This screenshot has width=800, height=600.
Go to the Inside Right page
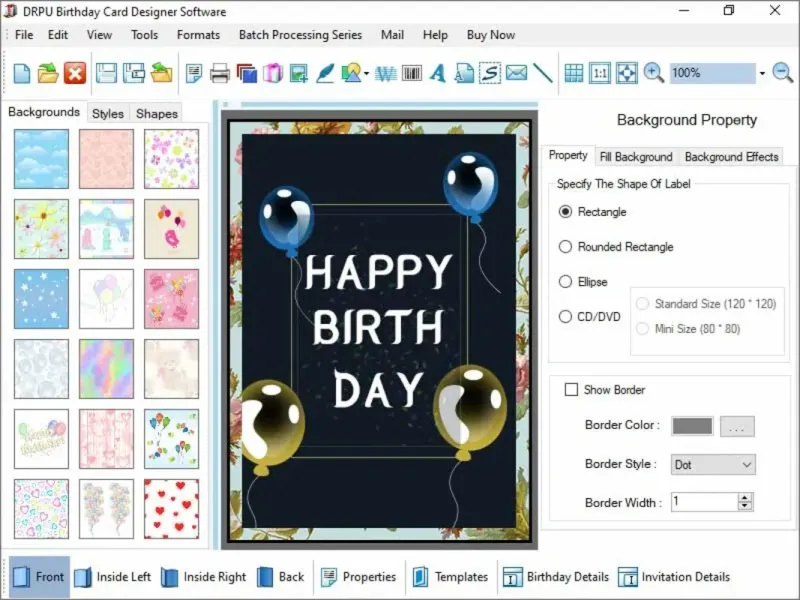pyautogui.click(x=204, y=577)
